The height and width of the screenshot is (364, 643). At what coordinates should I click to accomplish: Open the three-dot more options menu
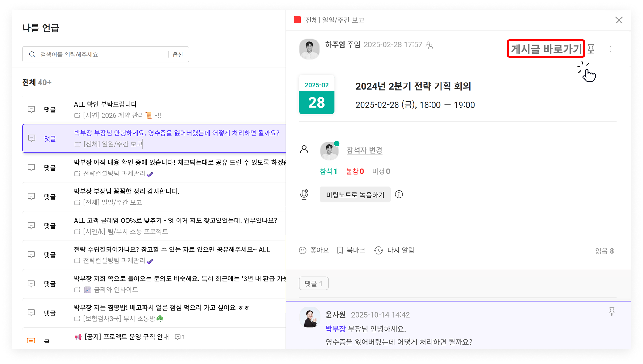tap(611, 49)
